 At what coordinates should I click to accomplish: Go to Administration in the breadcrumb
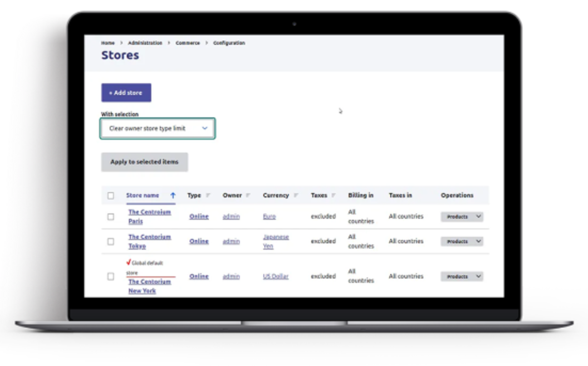point(145,43)
